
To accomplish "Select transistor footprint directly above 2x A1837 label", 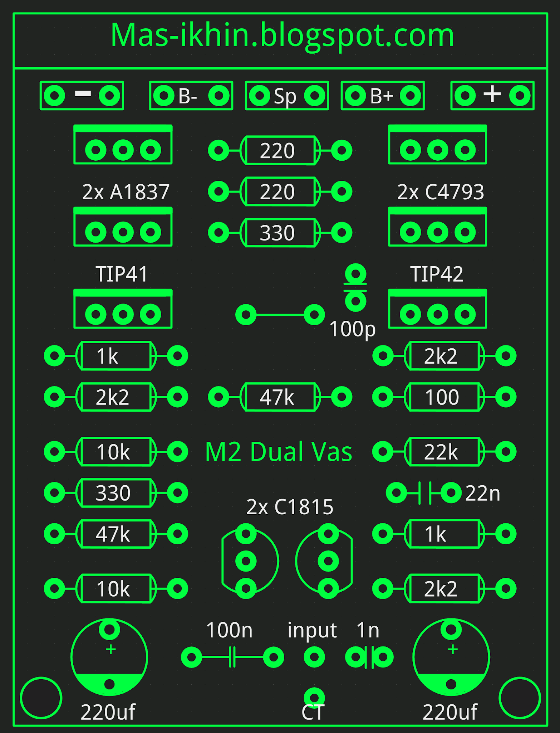I will 123,145.
